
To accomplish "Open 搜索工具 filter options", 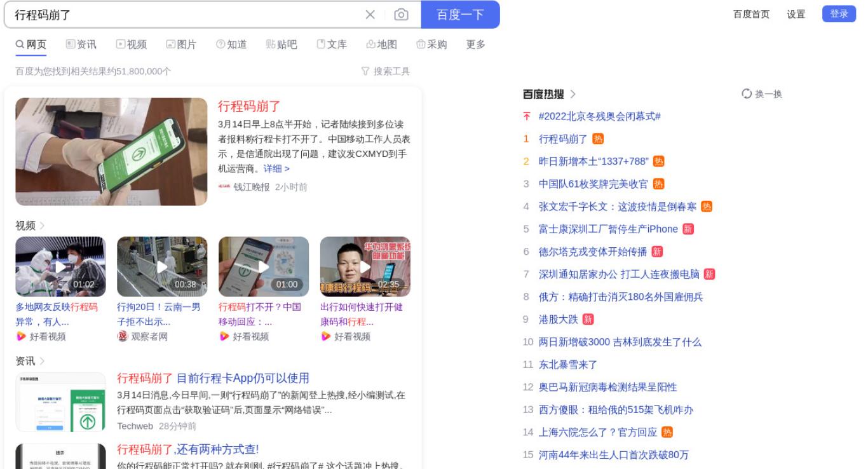I will [x=386, y=71].
